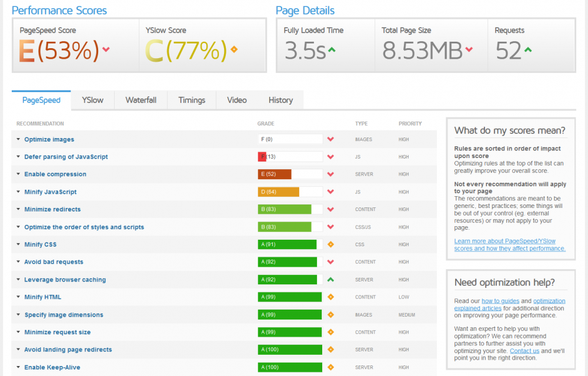Click the green up arrow on Leverage browser caching
This screenshot has height=376, width=588.
click(330, 280)
